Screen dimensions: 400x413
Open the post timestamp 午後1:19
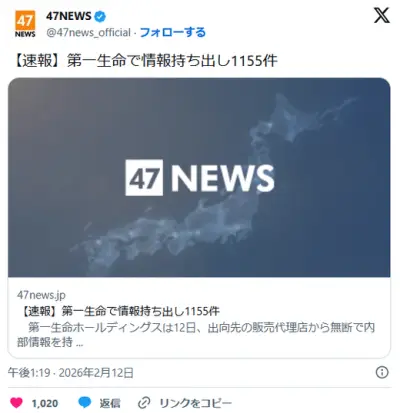pos(29,372)
